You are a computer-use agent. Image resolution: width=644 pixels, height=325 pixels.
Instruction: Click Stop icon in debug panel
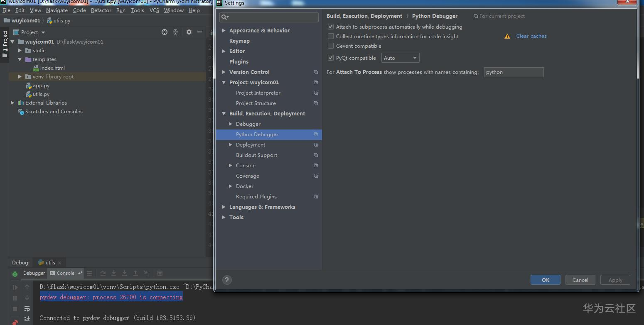coord(15,309)
